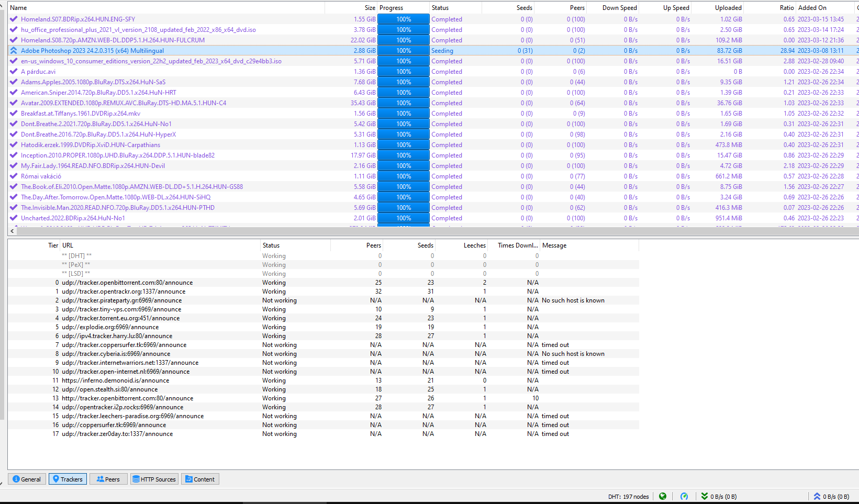Viewport: 859px width, 504px height.
Task: Open the Content tab
Action: tap(200, 479)
